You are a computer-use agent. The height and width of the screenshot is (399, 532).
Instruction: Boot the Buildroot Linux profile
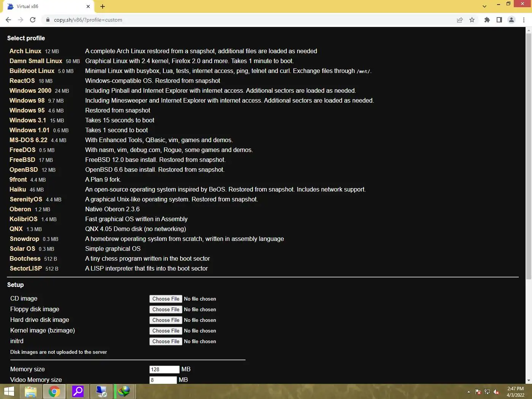coord(32,71)
